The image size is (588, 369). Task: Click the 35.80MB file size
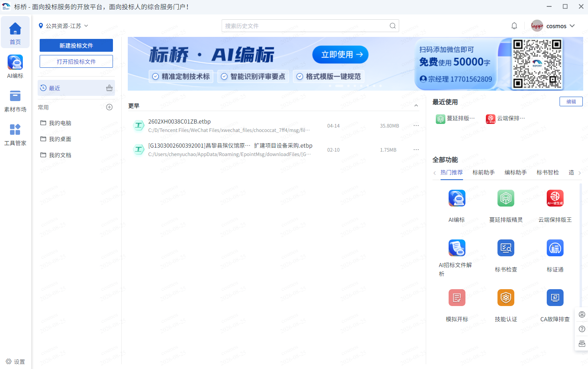pyautogui.click(x=389, y=126)
